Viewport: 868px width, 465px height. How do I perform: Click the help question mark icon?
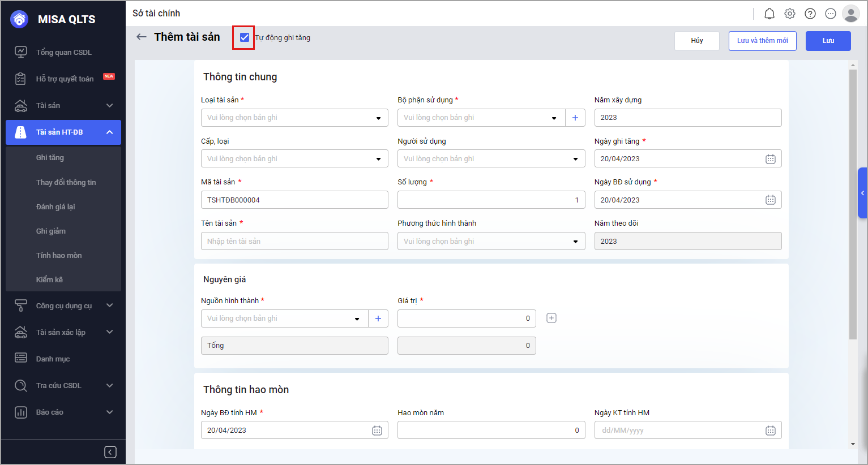click(x=810, y=14)
